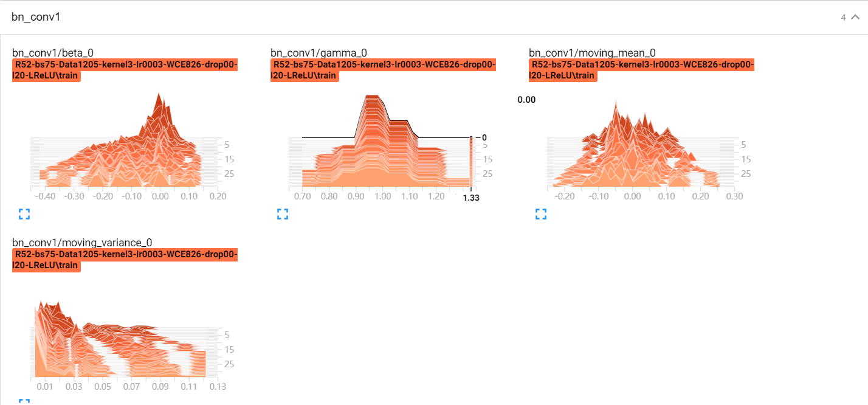The height and width of the screenshot is (405, 868).
Task: Click the expand brackets below the beta_0 histogram
Action: [24, 213]
